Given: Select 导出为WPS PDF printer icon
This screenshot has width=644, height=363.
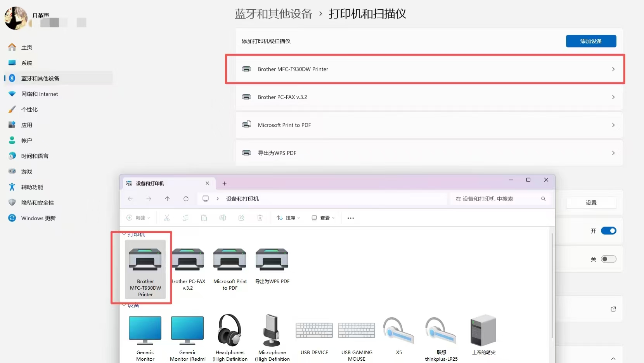Looking at the screenshot, I should pyautogui.click(x=272, y=259).
